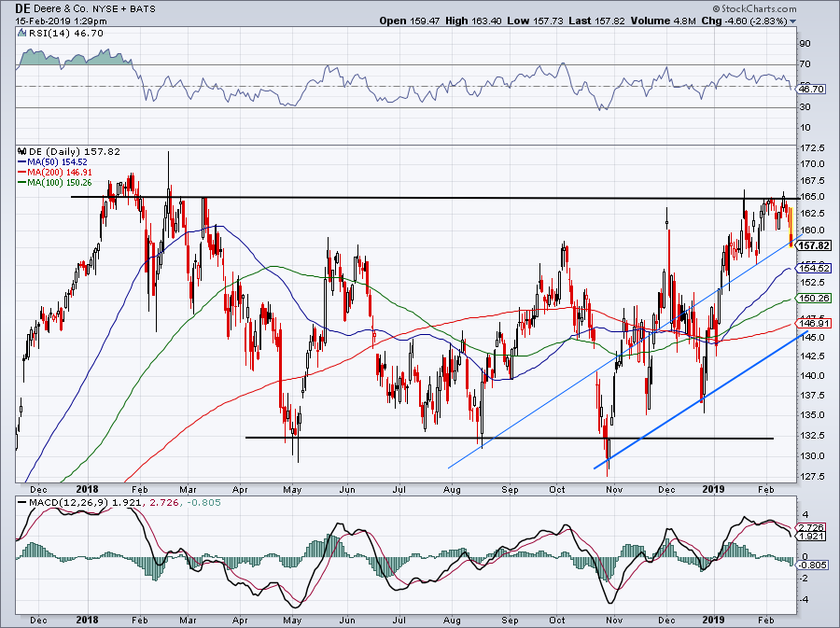
Task: Click the 'RSI(14) 46.70' label
Action: (65, 34)
